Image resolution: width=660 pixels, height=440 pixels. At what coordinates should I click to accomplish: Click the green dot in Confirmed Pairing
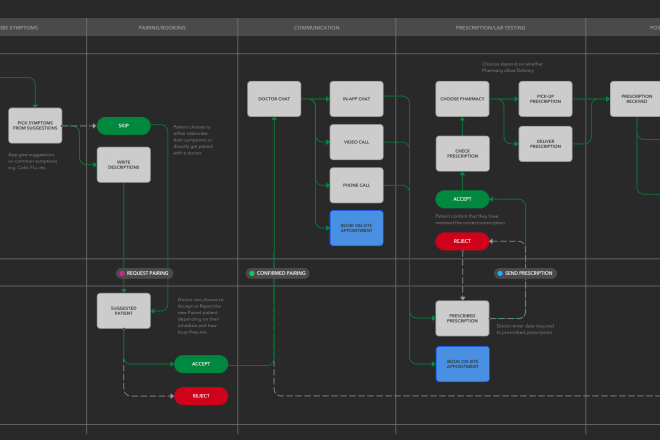pos(251,273)
